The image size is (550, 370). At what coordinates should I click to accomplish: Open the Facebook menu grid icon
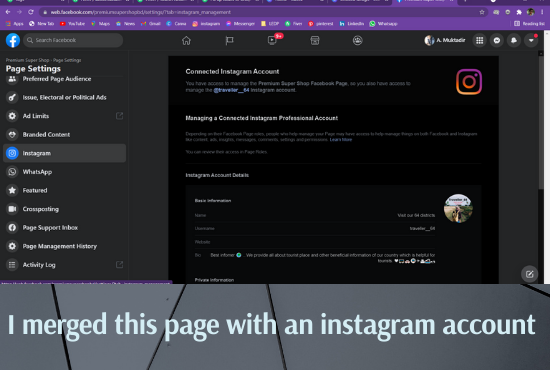pos(479,40)
